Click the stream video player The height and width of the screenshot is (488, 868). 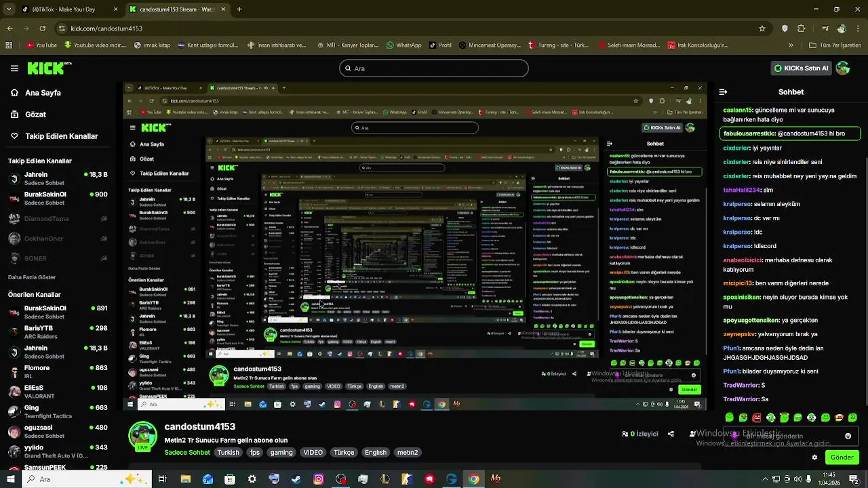click(x=415, y=247)
